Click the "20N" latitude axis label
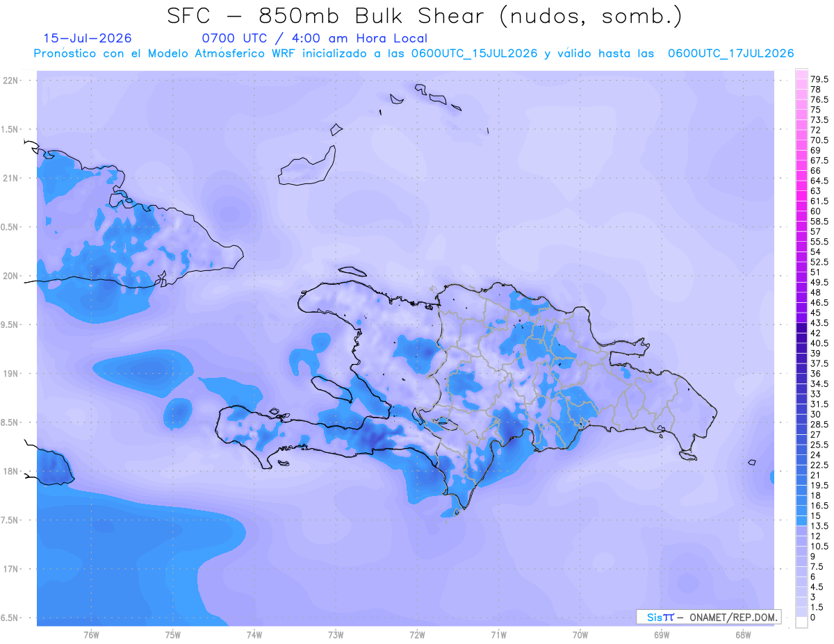 11,276
